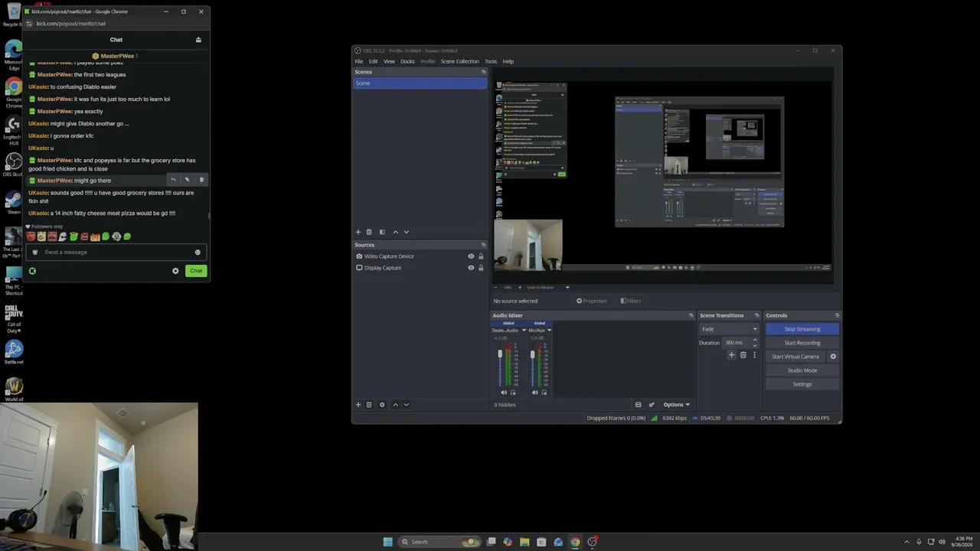Open source properties gear in Sources toolbar
The height and width of the screenshot is (551, 980).
tap(382, 405)
